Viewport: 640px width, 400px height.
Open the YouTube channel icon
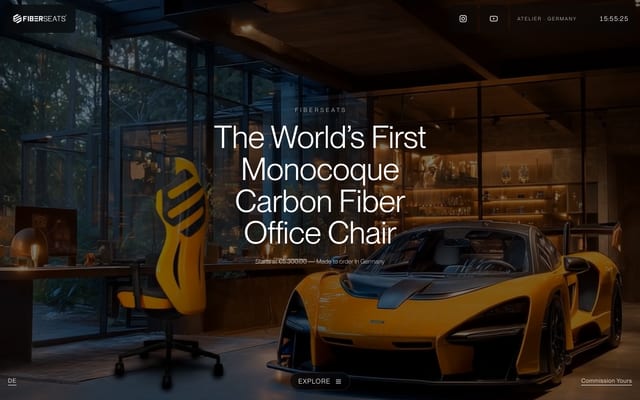(x=493, y=19)
